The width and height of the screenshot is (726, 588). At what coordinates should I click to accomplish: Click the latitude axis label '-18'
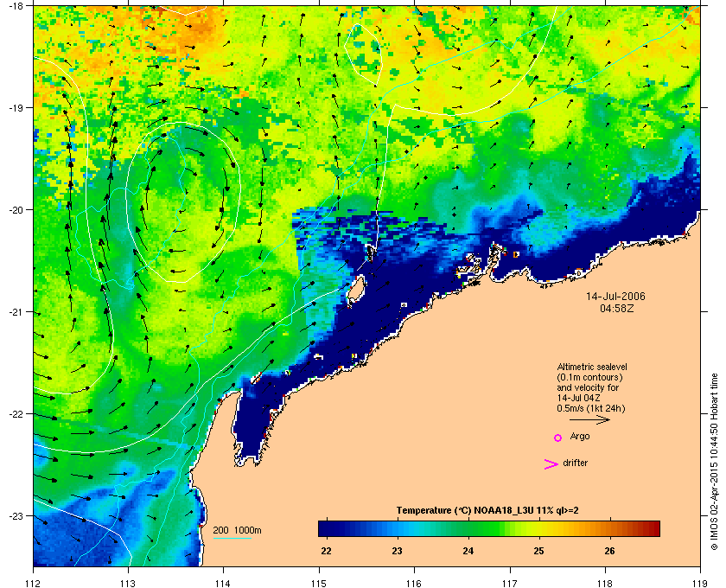coord(16,6)
